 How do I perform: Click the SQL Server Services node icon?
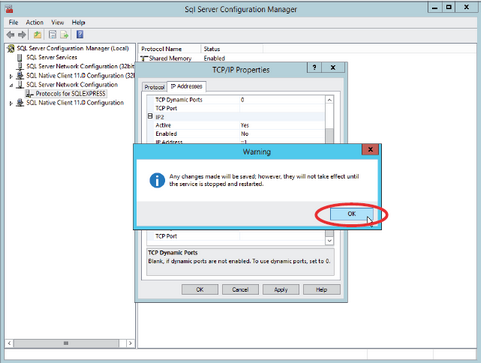[x=20, y=58]
